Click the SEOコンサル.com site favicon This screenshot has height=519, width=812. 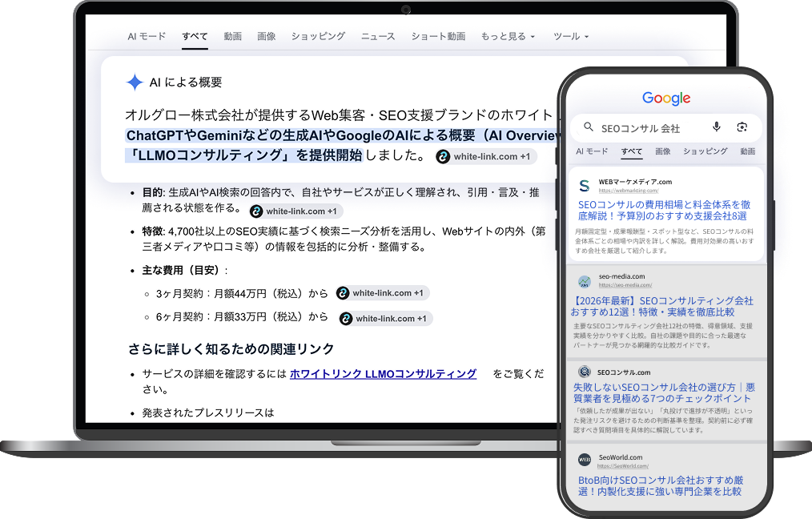[584, 372]
